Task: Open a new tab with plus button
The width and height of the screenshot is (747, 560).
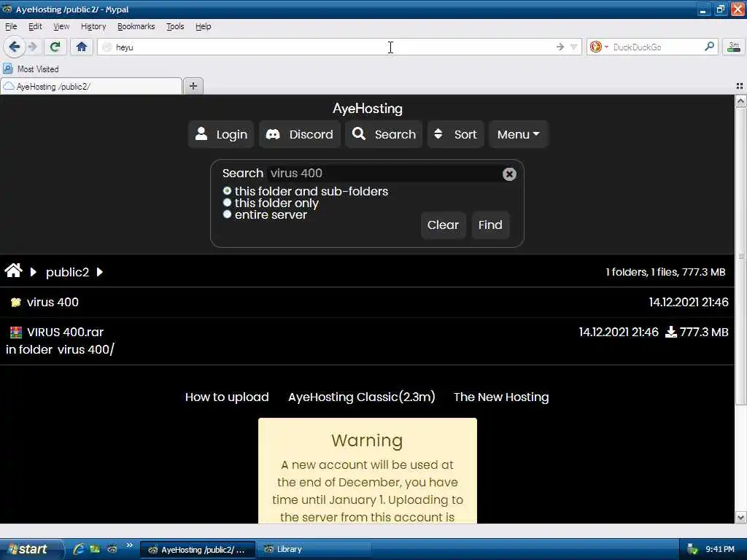Action: tap(193, 86)
